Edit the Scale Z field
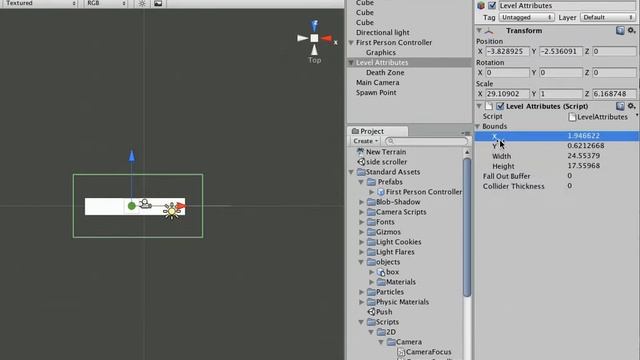Screen dimensions: 640x360 [614, 94]
